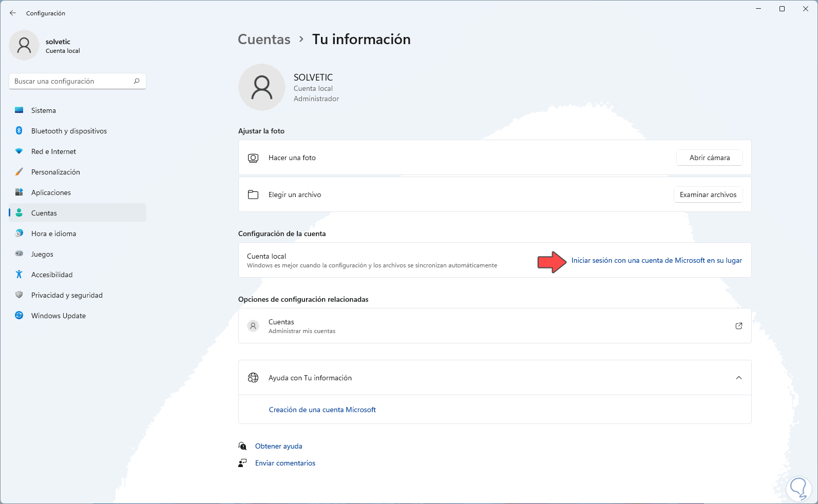Open the Juegos section

point(78,254)
